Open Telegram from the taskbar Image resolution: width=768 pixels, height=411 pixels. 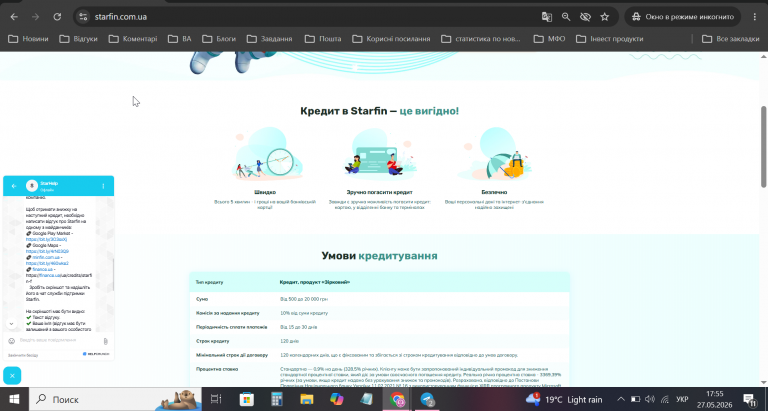point(427,399)
